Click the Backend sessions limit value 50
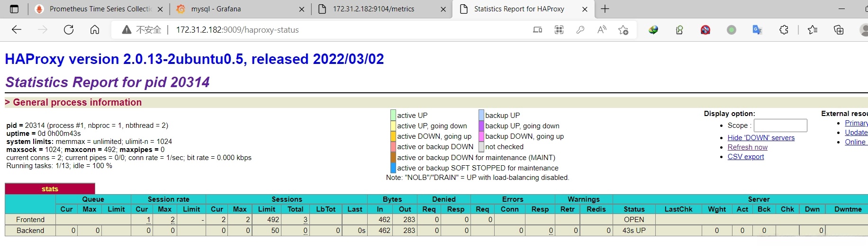Screen dimensions: 868x250 [275, 231]
